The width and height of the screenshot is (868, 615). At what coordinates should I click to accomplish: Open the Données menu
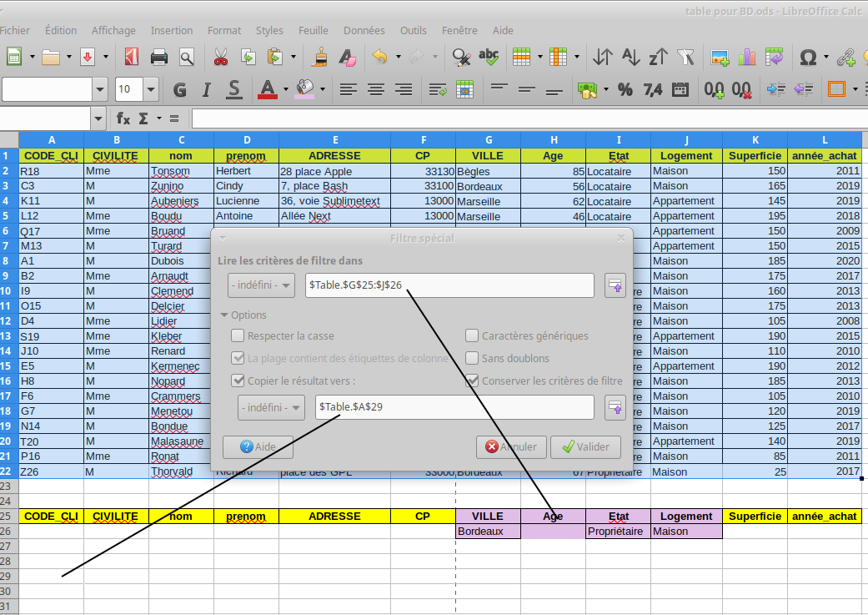click(364, 31)
